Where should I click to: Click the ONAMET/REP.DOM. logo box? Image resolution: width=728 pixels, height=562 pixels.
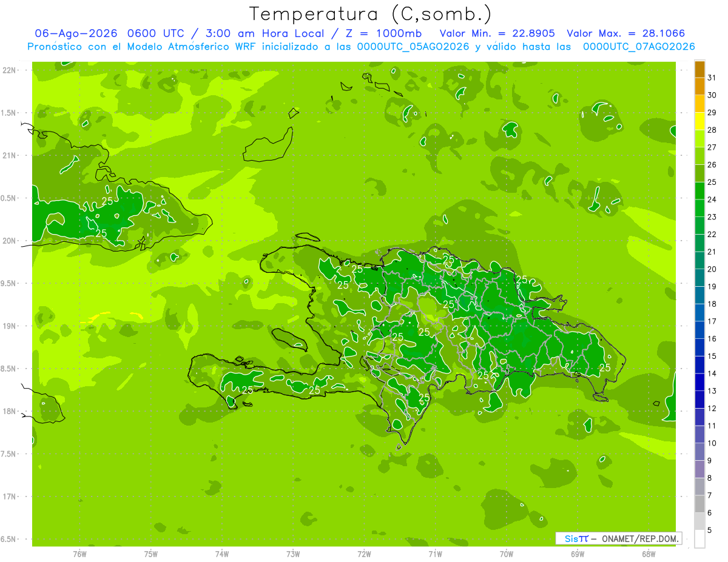coord(618,538)
